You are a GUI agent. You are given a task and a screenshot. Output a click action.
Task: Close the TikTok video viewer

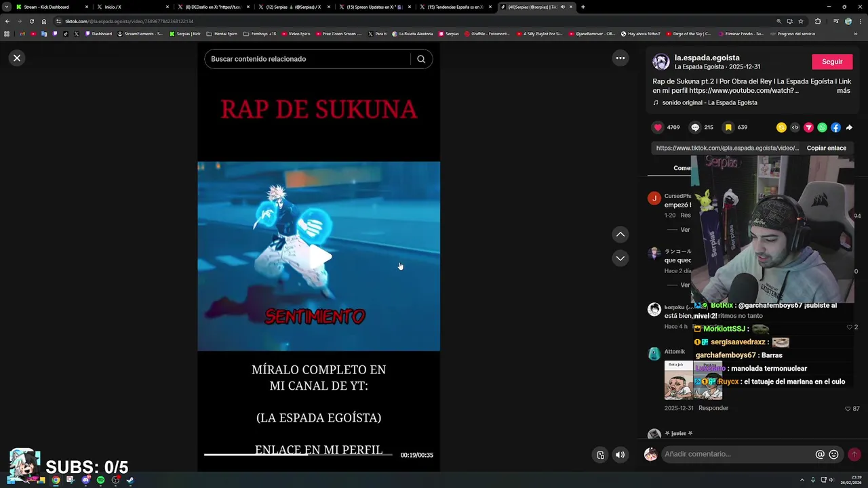click(17, 58)
